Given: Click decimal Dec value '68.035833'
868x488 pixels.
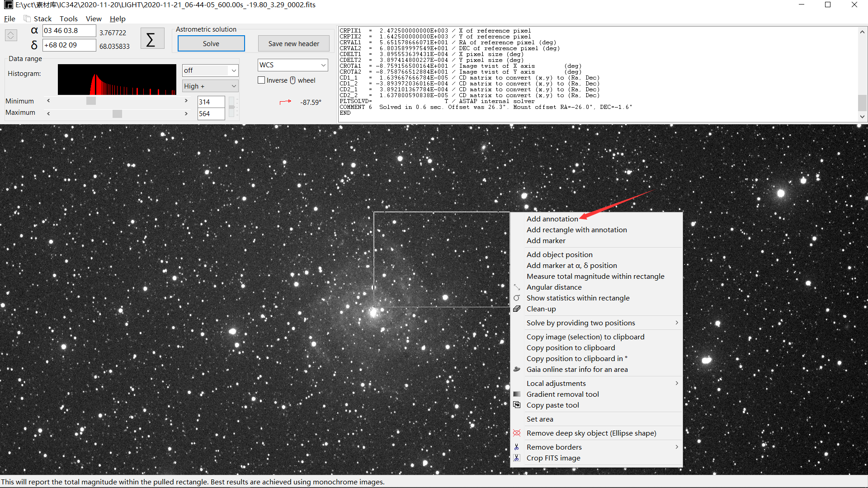Looking at the screenshot, I should click(114, 46).
